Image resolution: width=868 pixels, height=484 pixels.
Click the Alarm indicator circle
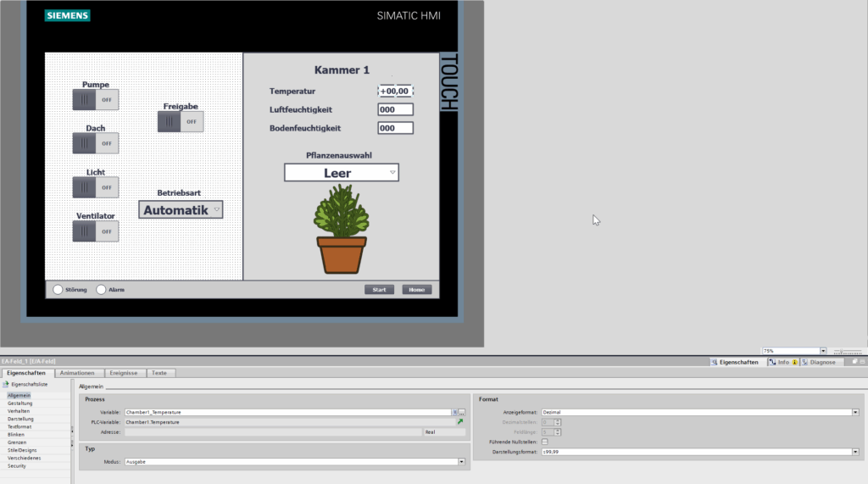[x=101, y=290]
